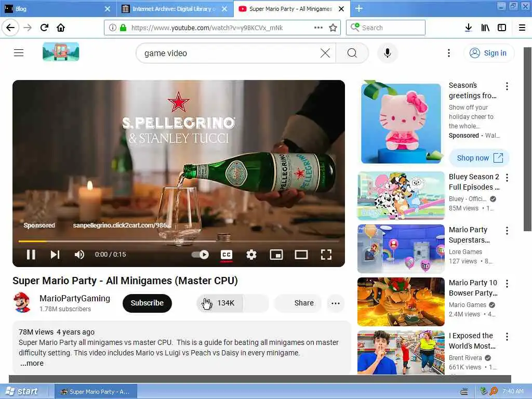
Task: Close the Blog tab
Action: (107, 9)
